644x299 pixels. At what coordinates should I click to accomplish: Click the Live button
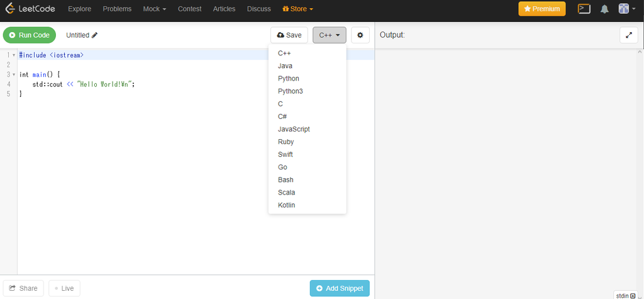point(64,288)
